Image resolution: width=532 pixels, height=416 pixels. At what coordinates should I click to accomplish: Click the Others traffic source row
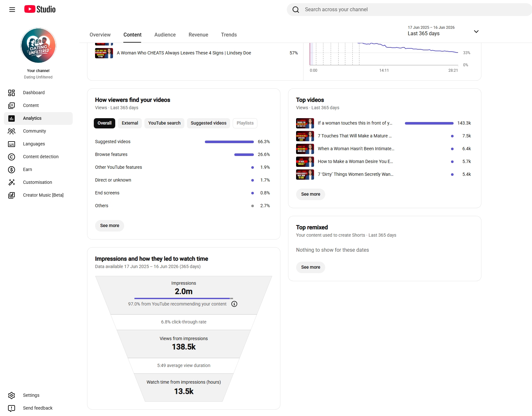click(182, 206)
